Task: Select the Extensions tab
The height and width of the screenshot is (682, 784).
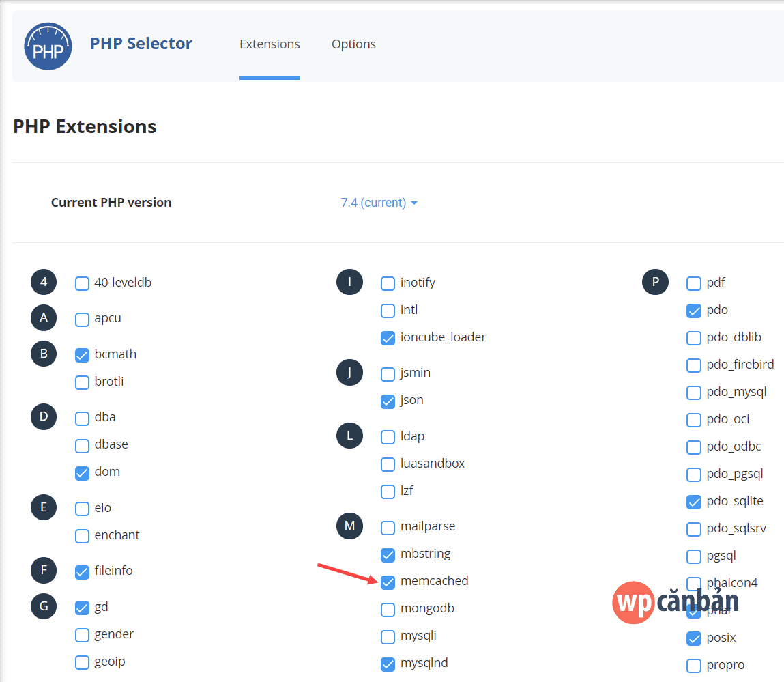Action: click(x=270, y=44)
